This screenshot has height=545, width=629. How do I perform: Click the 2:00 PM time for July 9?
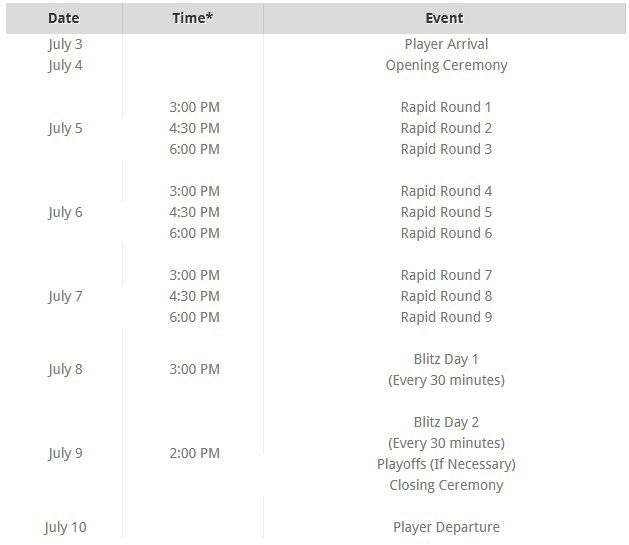194,453
